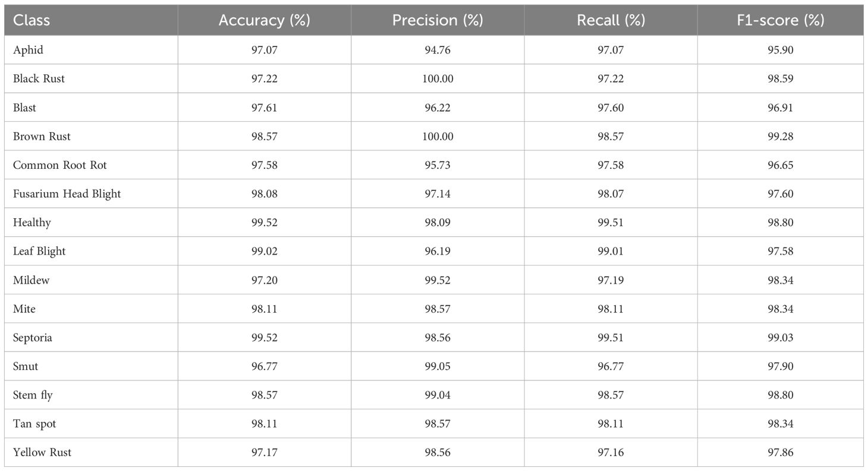Click the Aphid row label
868x471 pixels.
click(28, 50)
